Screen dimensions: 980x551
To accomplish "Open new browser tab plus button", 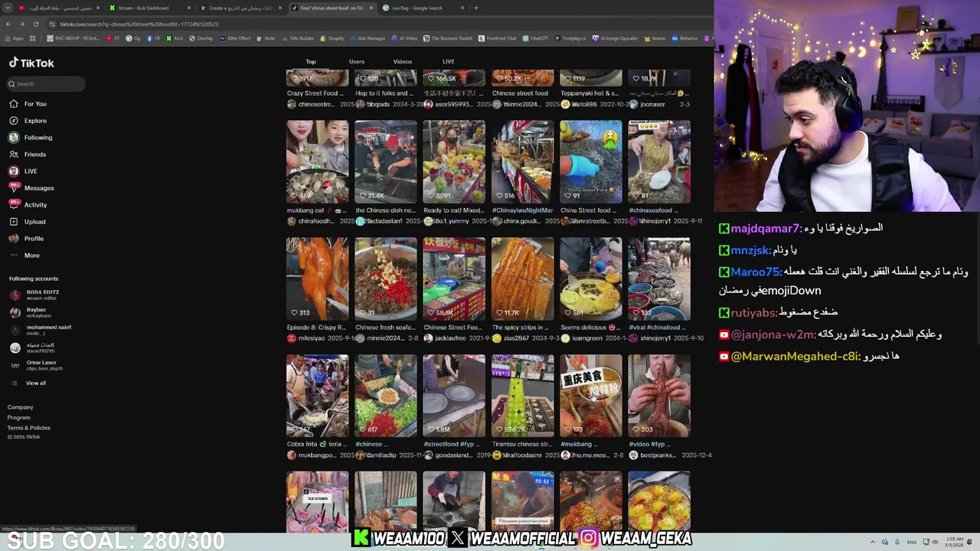I will point(475,8).
